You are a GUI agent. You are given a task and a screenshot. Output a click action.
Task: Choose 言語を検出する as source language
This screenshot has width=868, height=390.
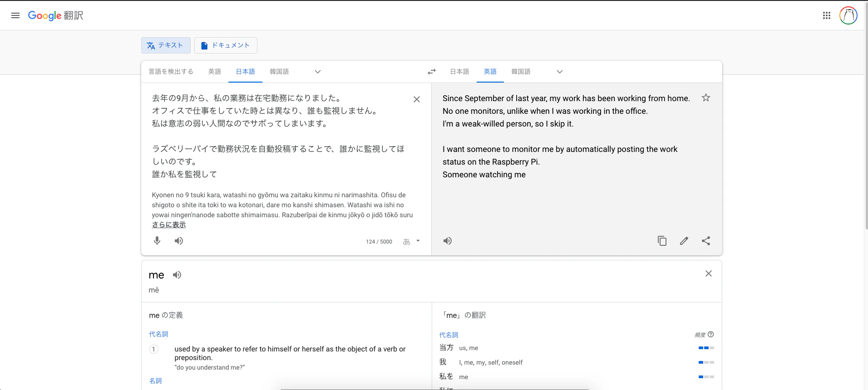coord(171,72)
